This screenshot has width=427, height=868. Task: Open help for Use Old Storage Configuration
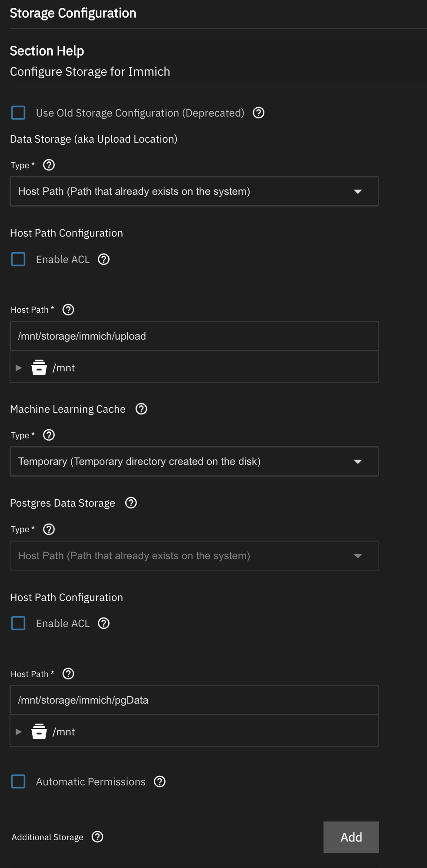pos(259,113)
